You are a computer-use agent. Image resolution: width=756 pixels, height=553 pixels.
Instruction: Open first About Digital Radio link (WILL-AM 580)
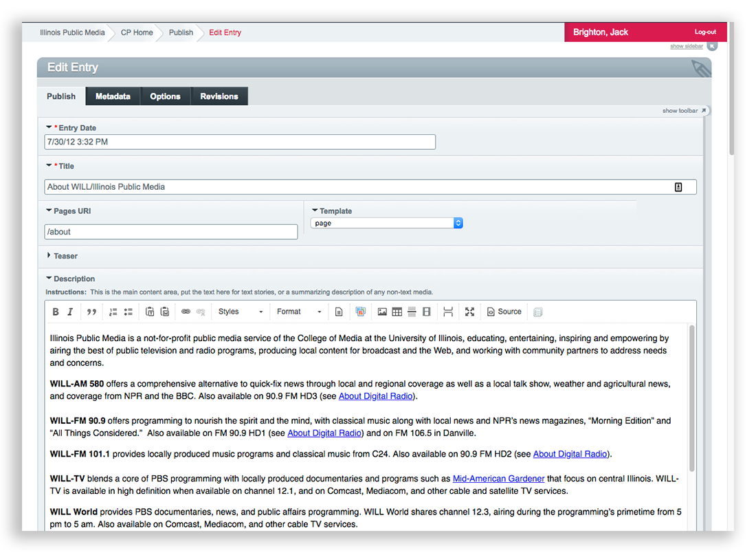[375, 396]
